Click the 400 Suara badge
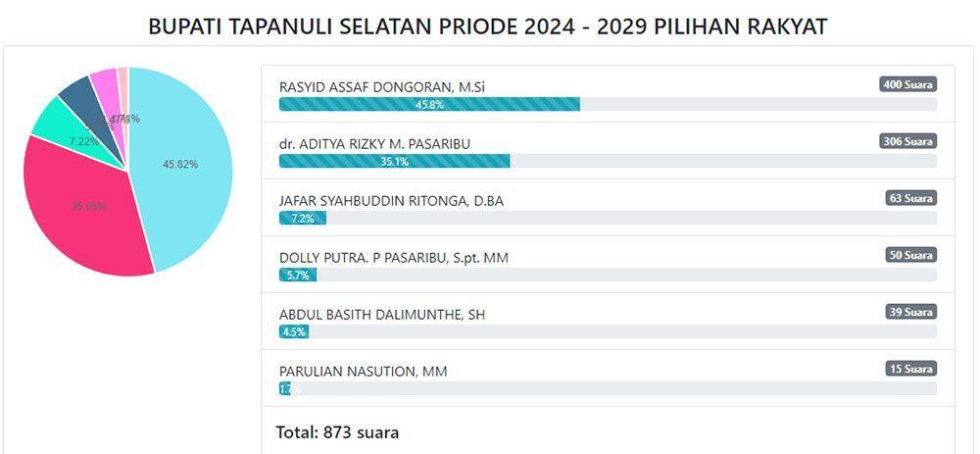Viewport: 980px width, 454px height. [x=908, y=84]
